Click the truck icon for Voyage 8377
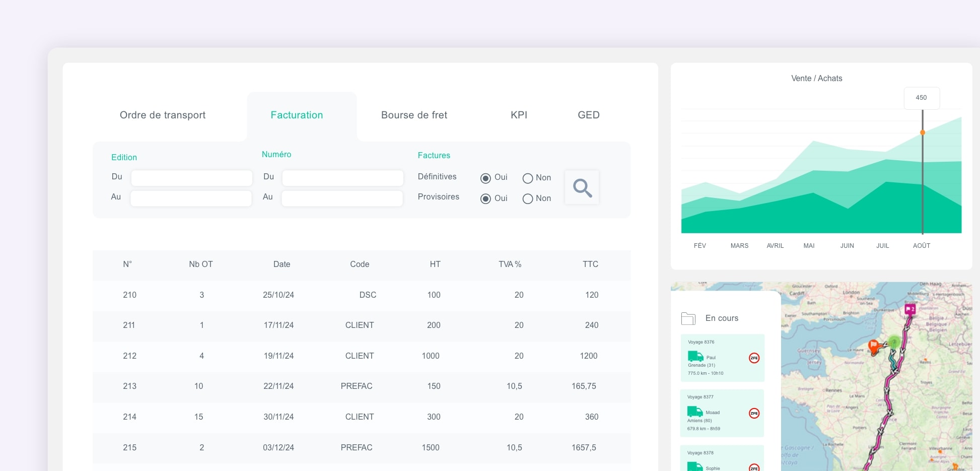Screen dimensions: 980x471 [x=695, y=411]
